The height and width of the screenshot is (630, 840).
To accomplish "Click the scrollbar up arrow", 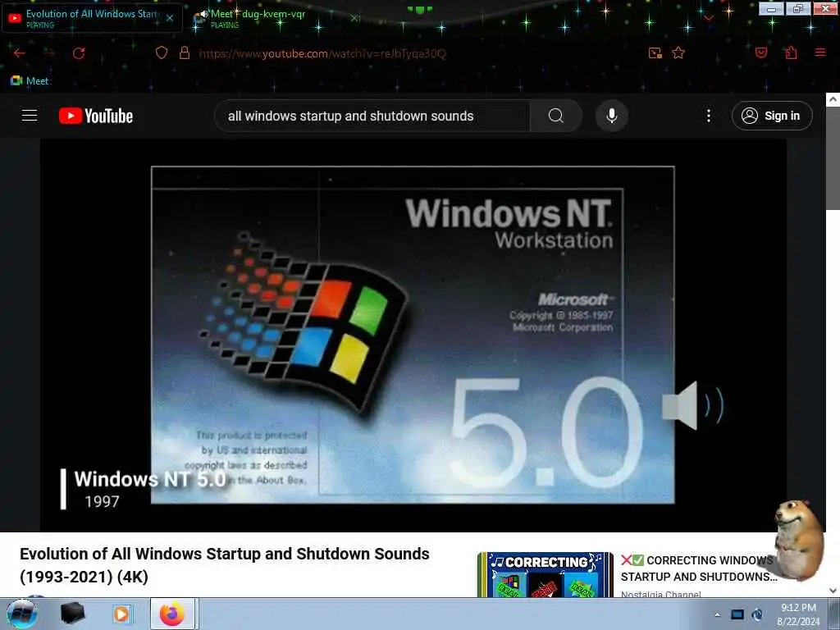I will (x=833, y=99).
